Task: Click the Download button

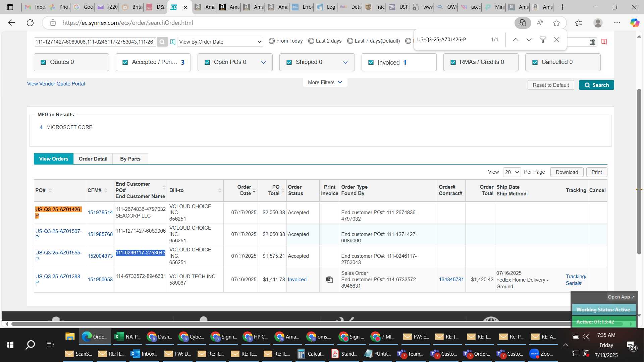Action: [567, 172]
